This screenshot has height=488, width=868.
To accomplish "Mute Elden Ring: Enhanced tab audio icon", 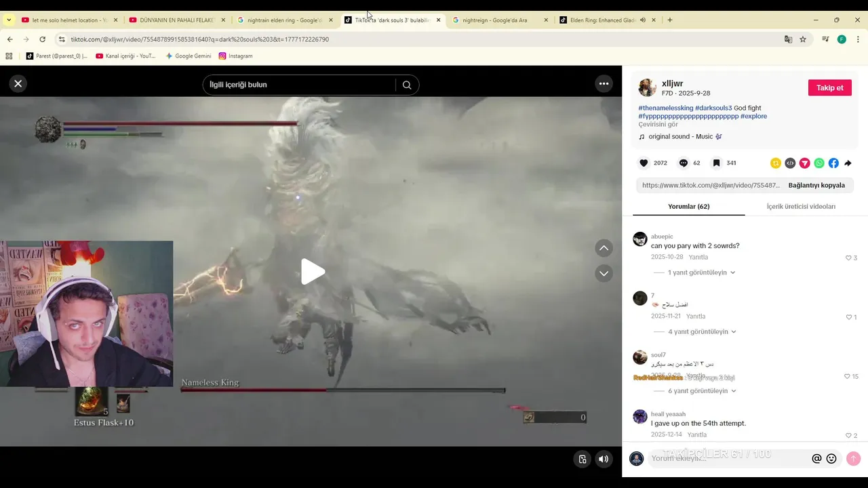I will click(x=642, y=20).
